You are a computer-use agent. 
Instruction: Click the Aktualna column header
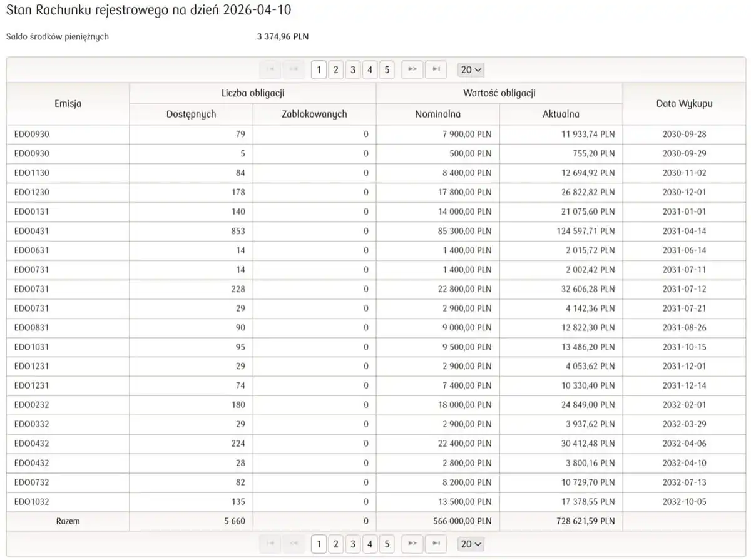point(561,114)
